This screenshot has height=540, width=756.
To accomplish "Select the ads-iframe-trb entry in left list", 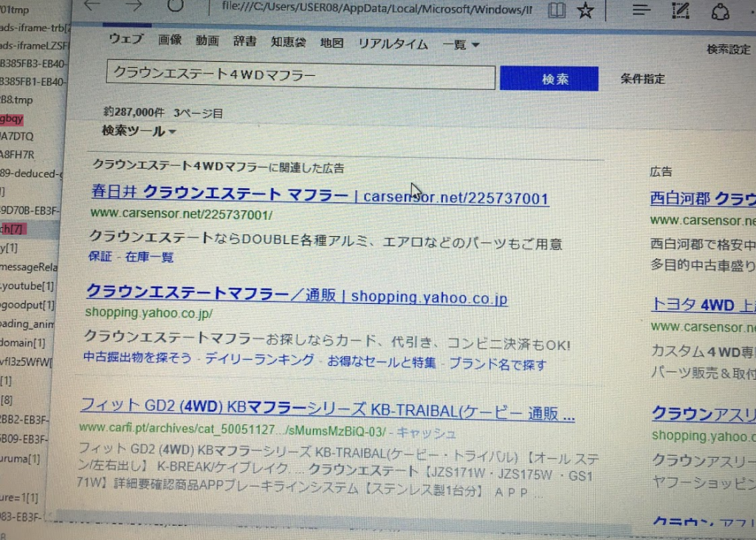I will [x=35, y=28].
